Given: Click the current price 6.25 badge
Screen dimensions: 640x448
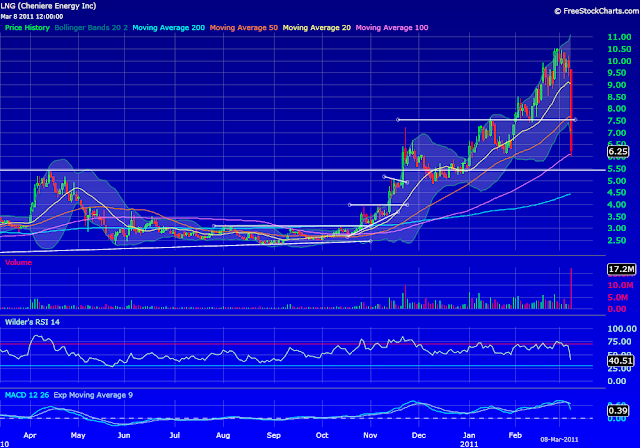Looking at the screenshot, I should 618,152.
